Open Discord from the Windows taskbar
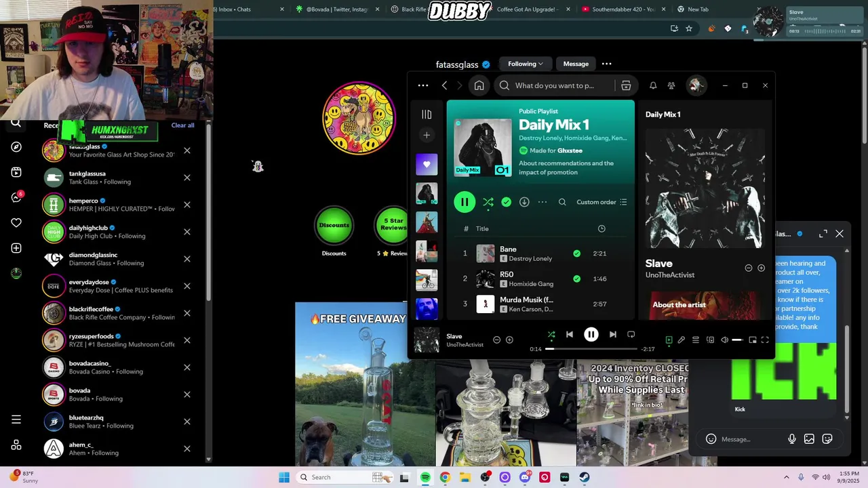868x488 pixels. click(x=525, y=477)
